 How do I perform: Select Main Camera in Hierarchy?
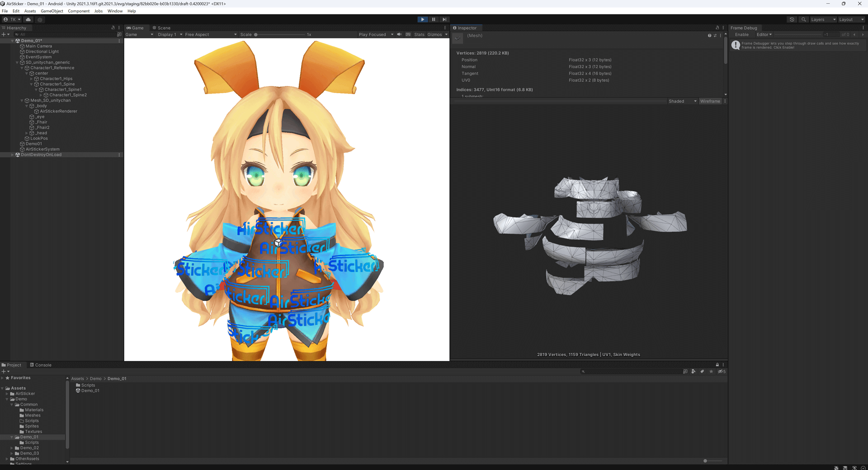click(x=38, y=46)
